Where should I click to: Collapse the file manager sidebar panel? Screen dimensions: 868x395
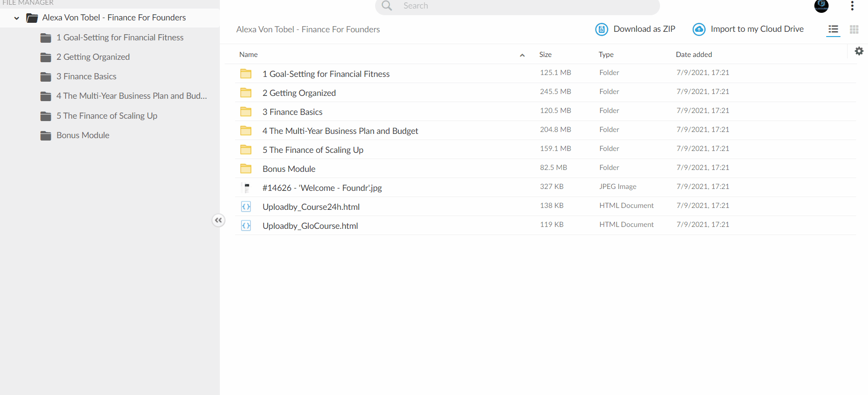click(x=218, y=220)
